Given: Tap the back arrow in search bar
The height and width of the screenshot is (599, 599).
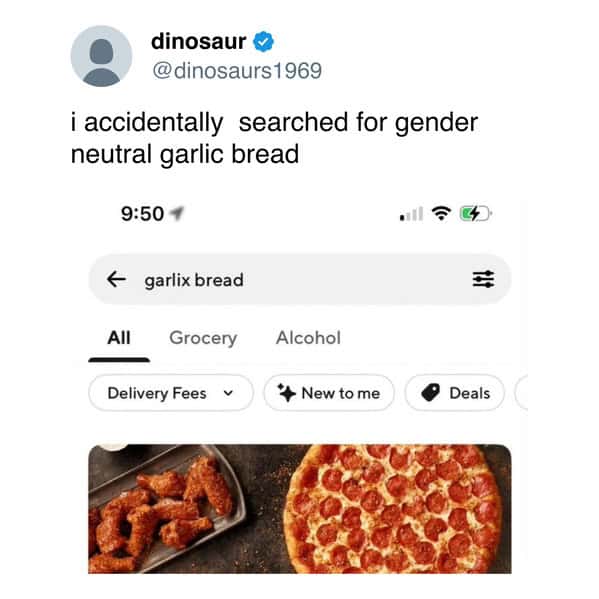Looking at the screenshot, I should point(116,279).
